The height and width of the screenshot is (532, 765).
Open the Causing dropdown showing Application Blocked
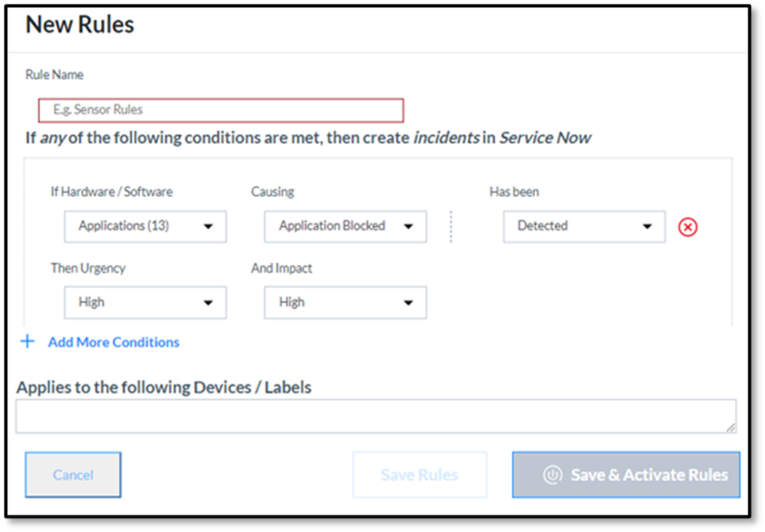(x=346, y=226)
